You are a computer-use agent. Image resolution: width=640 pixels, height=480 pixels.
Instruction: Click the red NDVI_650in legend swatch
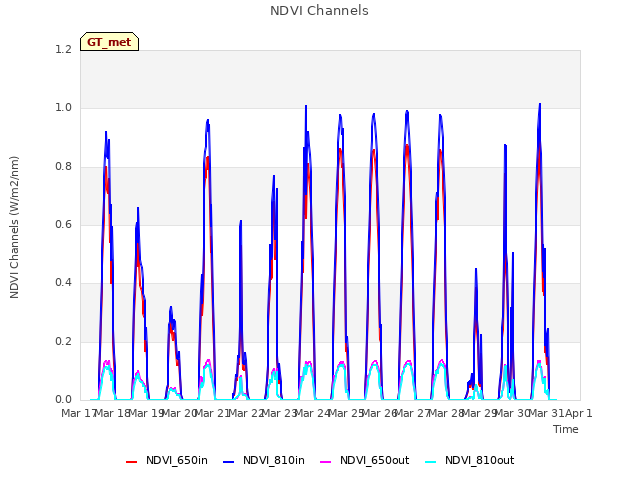131,462
